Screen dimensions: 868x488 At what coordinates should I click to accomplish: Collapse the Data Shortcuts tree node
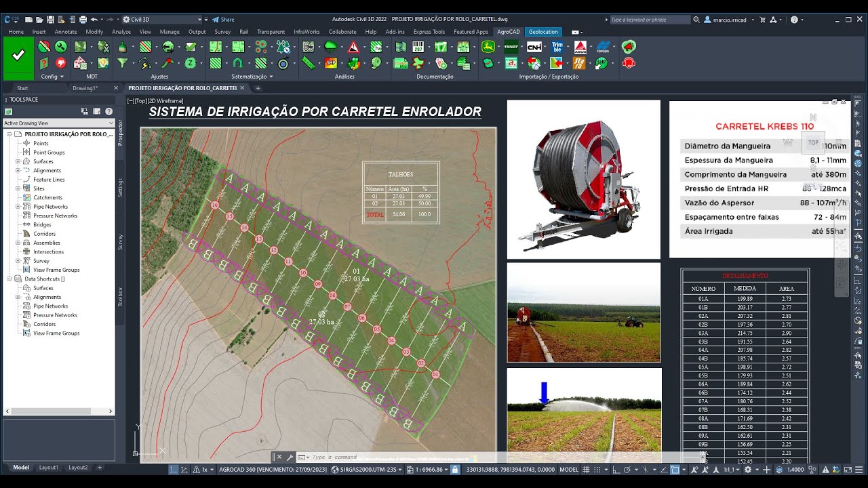9,279
